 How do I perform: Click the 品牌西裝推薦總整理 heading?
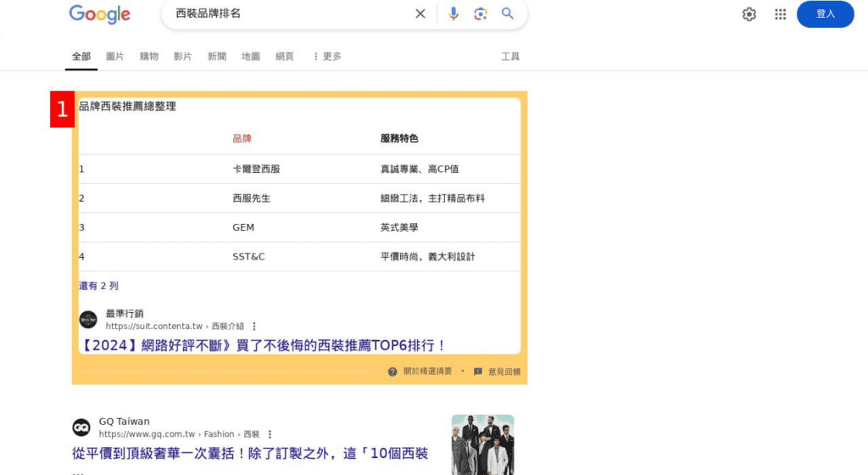click(x=127, y=106)
